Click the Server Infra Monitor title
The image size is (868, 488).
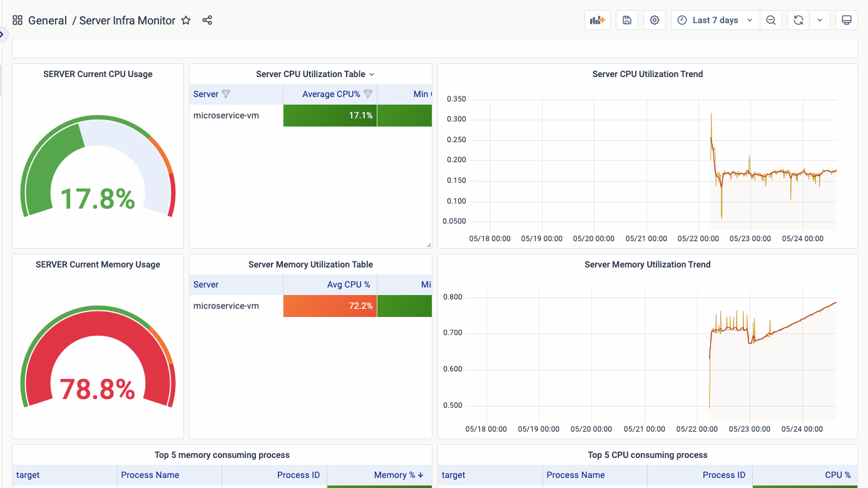pos(127,20)
